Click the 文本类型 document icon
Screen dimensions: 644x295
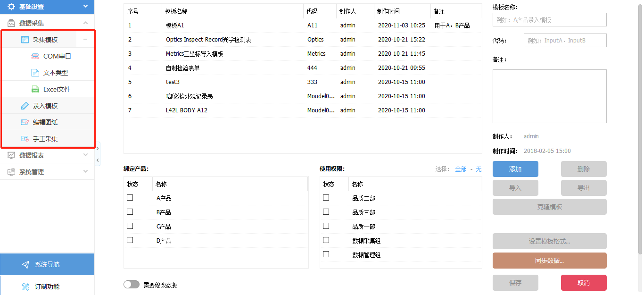pos(35,73)
